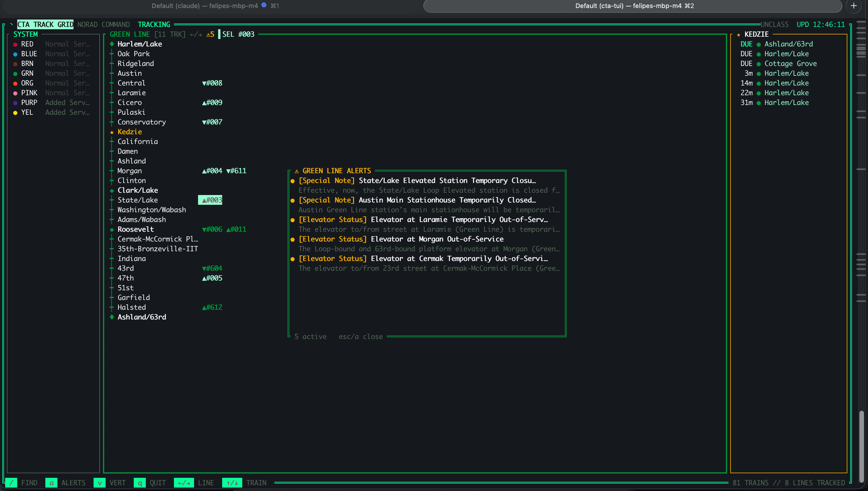Click the star in KEDZIE panel header
This screenshot has width=868, height=491.
click(x=739, y=35)
